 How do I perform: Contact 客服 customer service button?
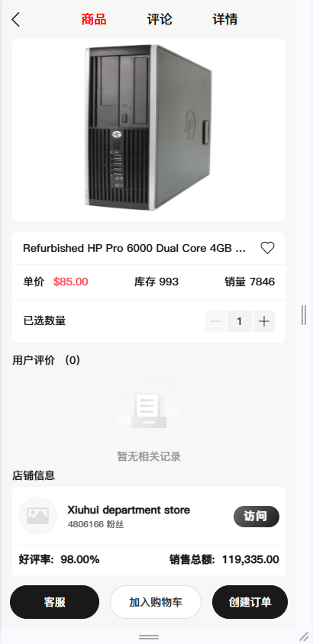click(x=55, y=602)
